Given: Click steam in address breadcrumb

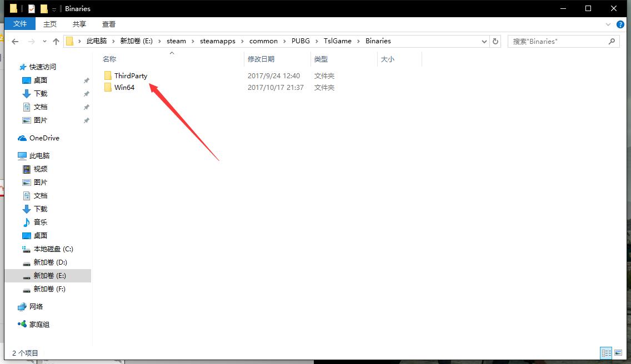Looking at the screenshot, I should [x=176, y=41].
